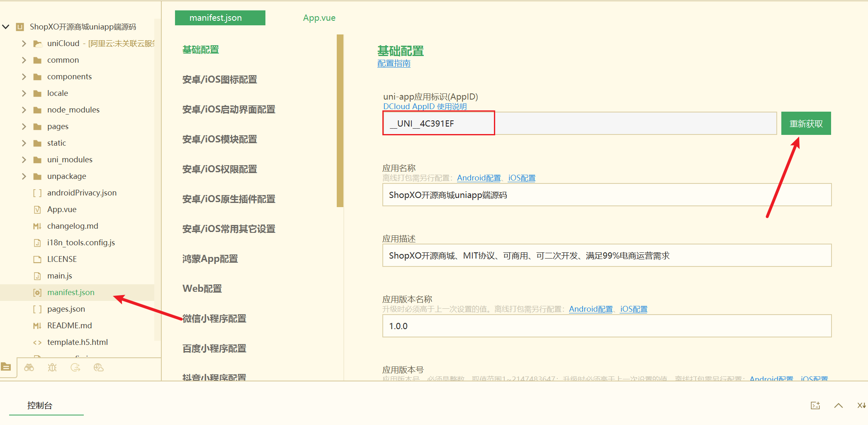
Task: Open pages.json in the file tree
Action: tap(66, 309)
